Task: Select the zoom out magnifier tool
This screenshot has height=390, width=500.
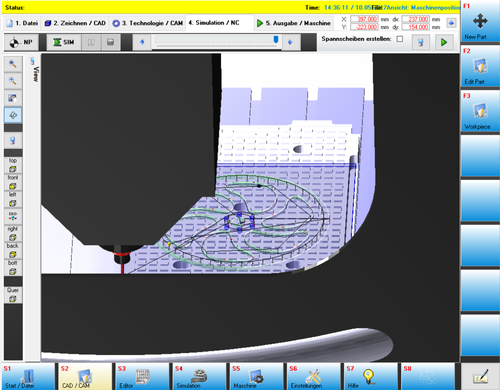Action: (13, 81)
